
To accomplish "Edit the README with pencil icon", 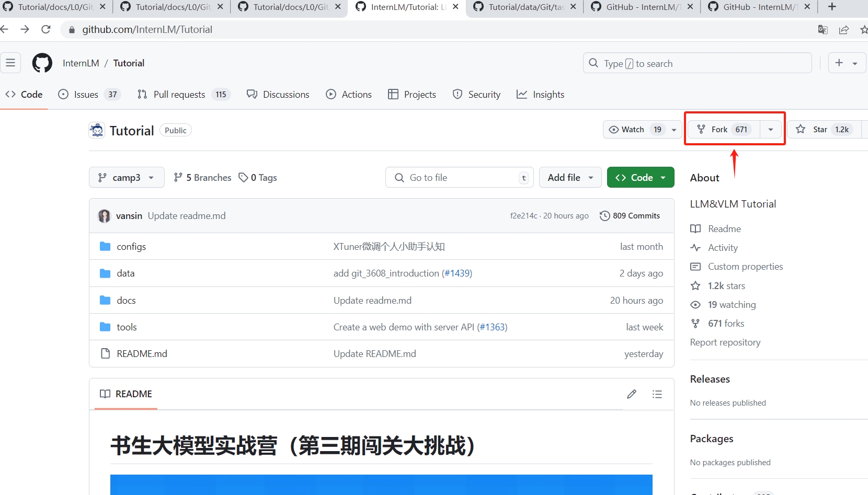I will point(632,394).
